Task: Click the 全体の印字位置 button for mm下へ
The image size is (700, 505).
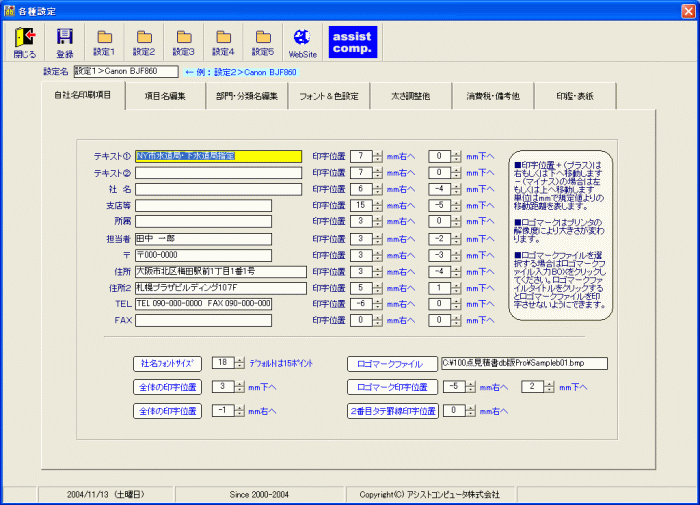Action: (x=167, y=387)
